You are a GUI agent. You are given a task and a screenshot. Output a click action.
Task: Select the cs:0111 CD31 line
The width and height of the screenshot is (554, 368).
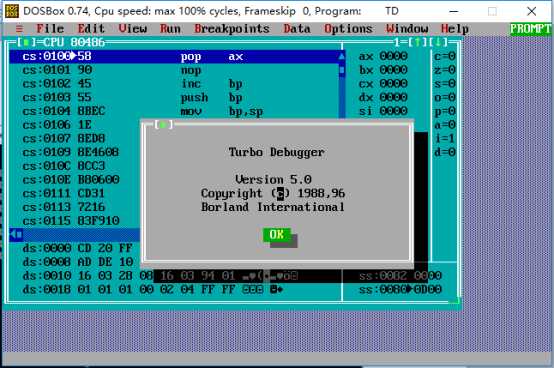point(75,193)
